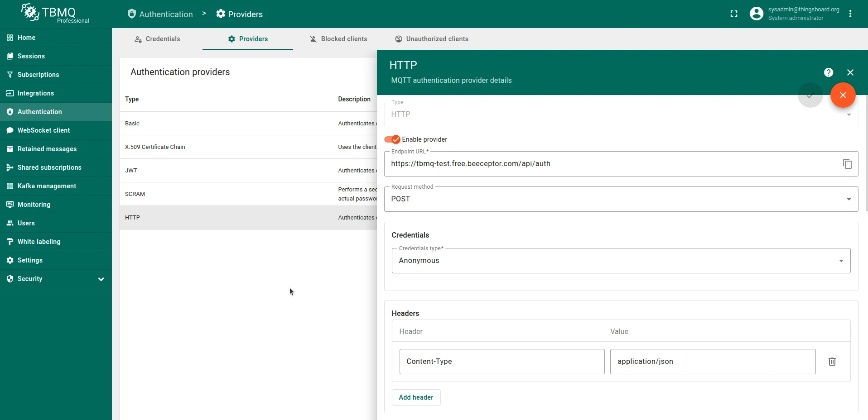The height and width of the screenshot is (420, 868).
Task: Select the Basic provider row
Action: (248, 124)
